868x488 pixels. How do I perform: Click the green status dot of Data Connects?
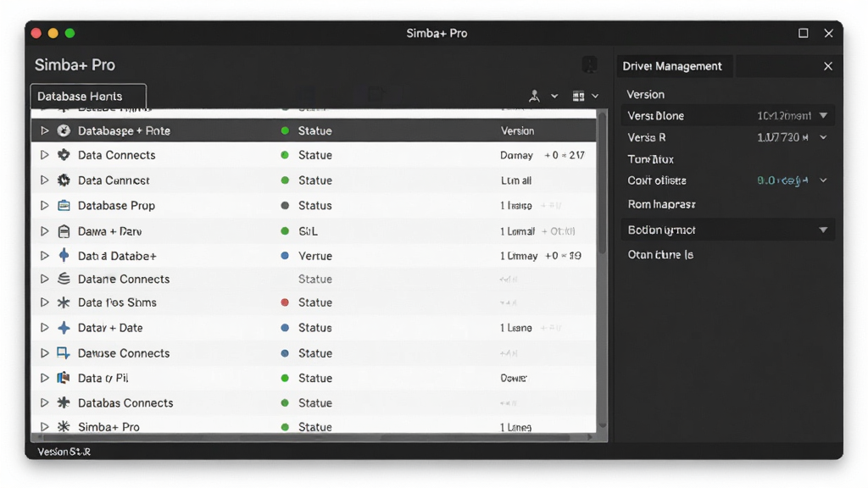click(285, 155)
